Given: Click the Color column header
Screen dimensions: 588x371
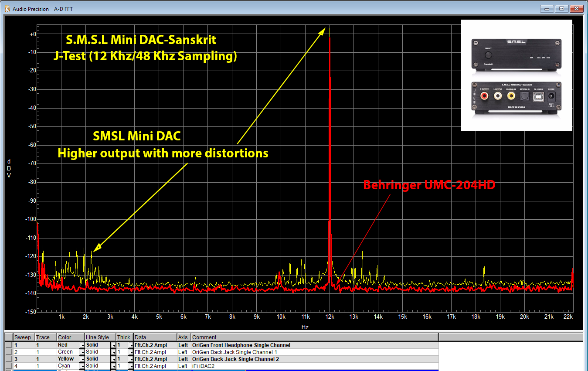Looking at the screenshot, I should tap(70, 337).
